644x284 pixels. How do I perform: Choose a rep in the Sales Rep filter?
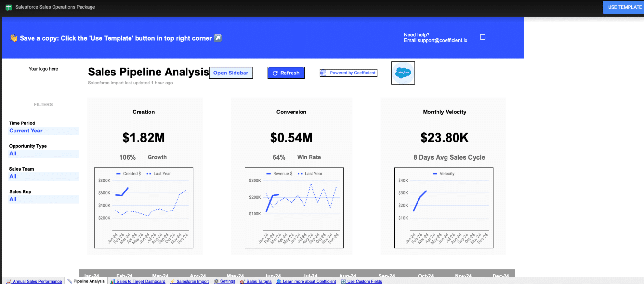click(43, 199)
